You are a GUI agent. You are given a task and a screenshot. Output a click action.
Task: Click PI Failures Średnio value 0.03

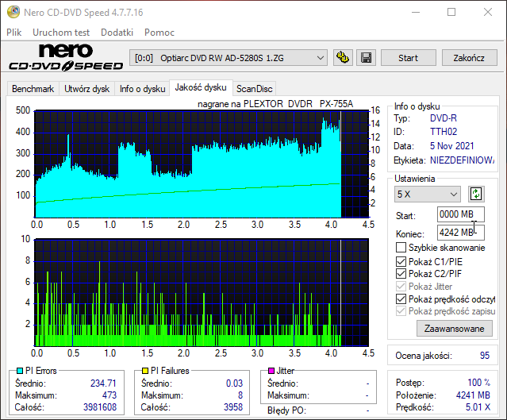pos(234,383)
